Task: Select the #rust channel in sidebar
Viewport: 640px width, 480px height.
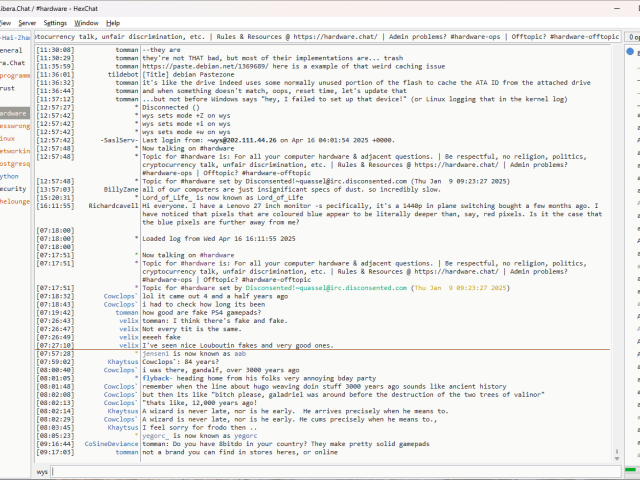Action: tap(9, 87)
